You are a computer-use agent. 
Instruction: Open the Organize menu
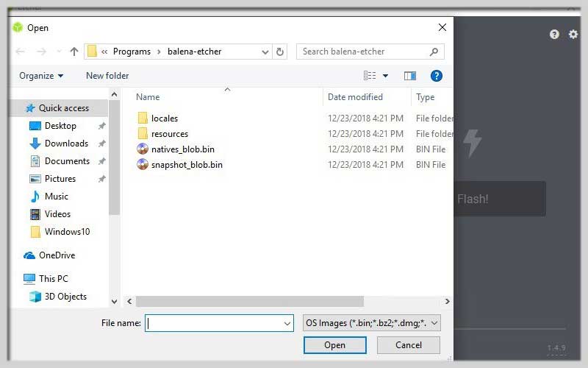pos(41,76)
